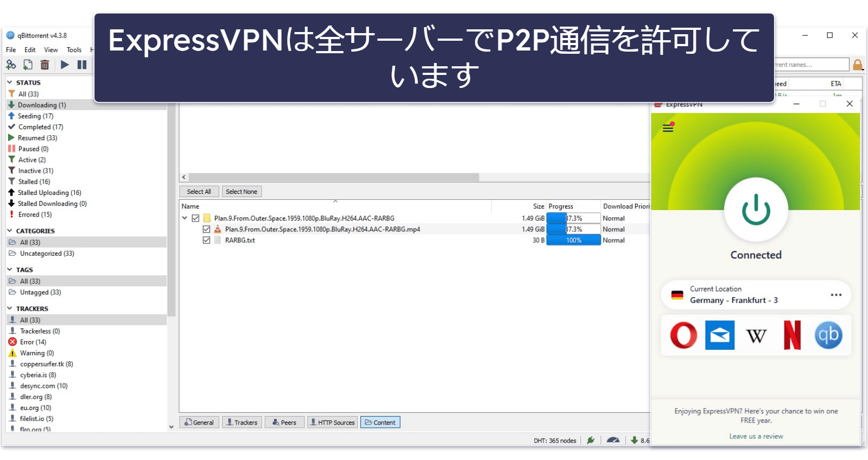Toggle ExpressVPN connection power button
The height and width of the screenshot is (460, 868).
pyautogui.click(x=756, y=210)
